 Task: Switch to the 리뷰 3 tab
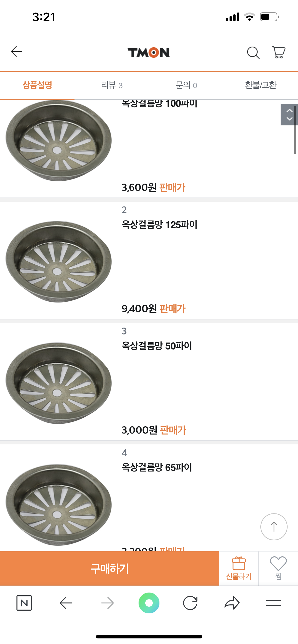pos(112,85)
